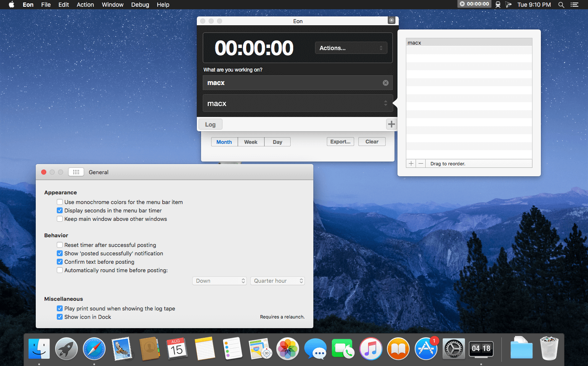This screenshot has width=588, height=366.
Task: Open the Debug menu in the menu bar
Action: pos(140,5)
